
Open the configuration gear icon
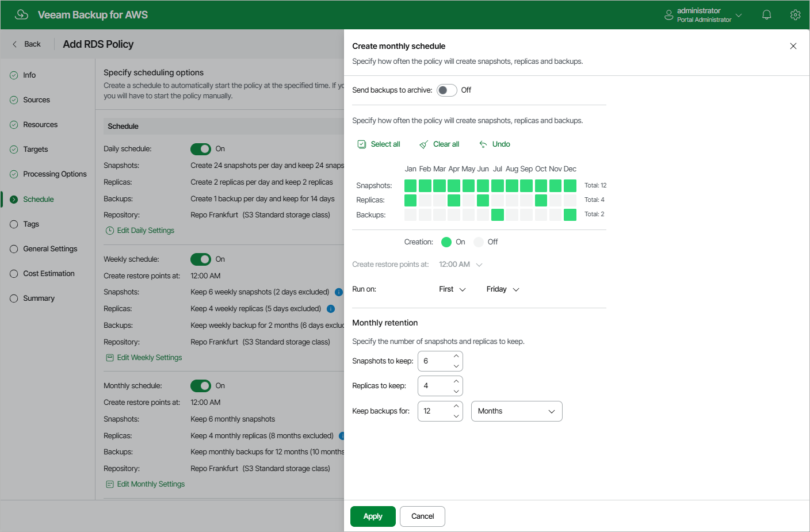(x=796, y=15)
